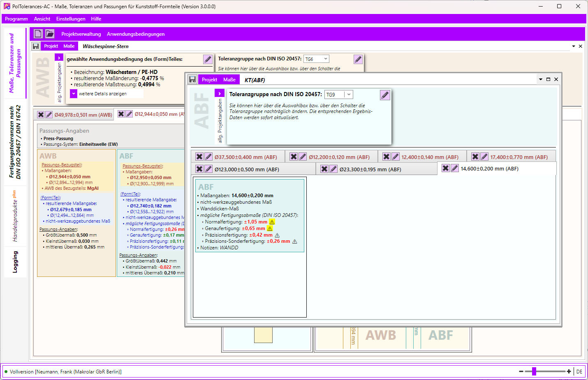
Task: Edit the Ø12,200±0,120 mm (ABF) dimension
Action: [x=303, y=157]
